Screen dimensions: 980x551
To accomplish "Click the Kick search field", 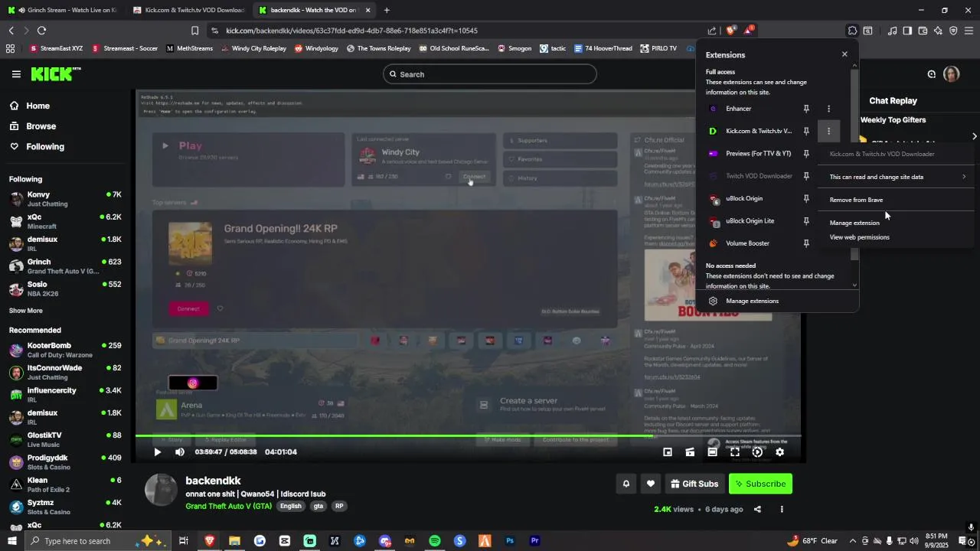I will (490, 74).
